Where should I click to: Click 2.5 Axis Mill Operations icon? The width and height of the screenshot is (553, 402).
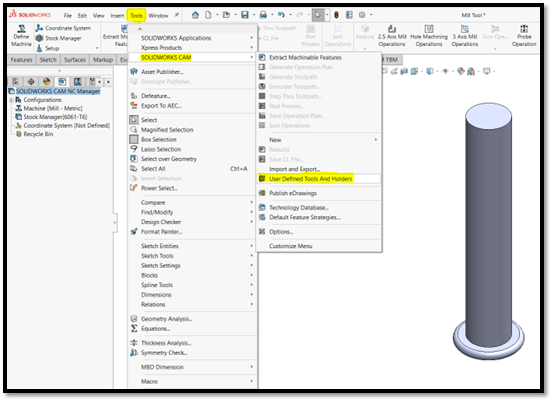point(392,36)
